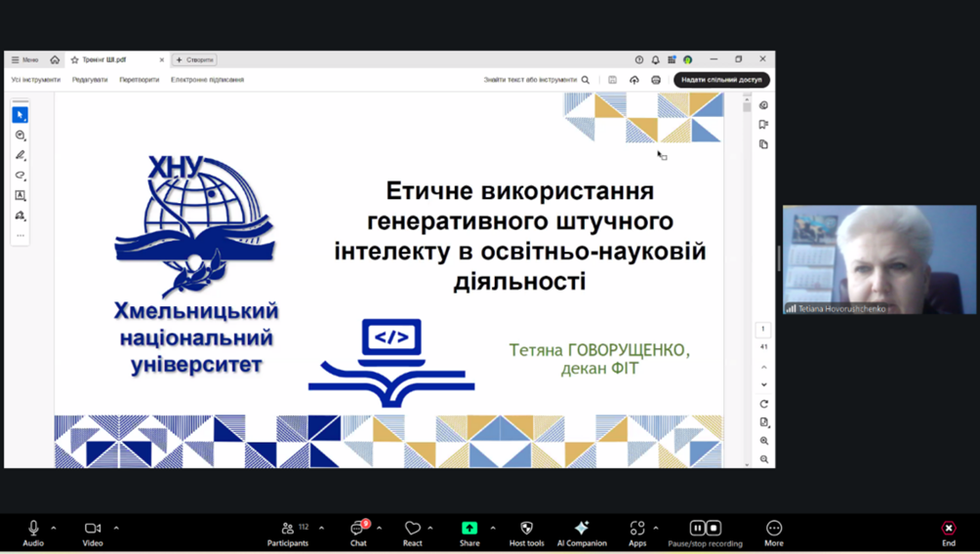Open the Меню hamburger menu

(x=24, y=59)
